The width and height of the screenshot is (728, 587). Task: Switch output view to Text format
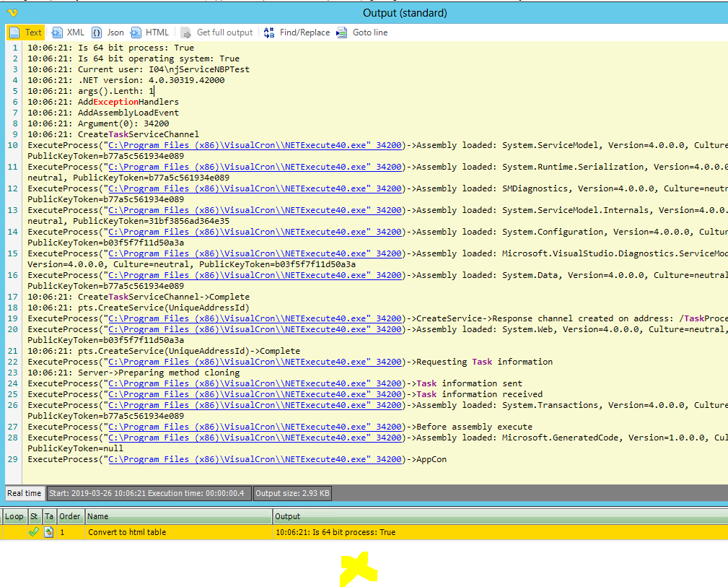click(26, 32)
